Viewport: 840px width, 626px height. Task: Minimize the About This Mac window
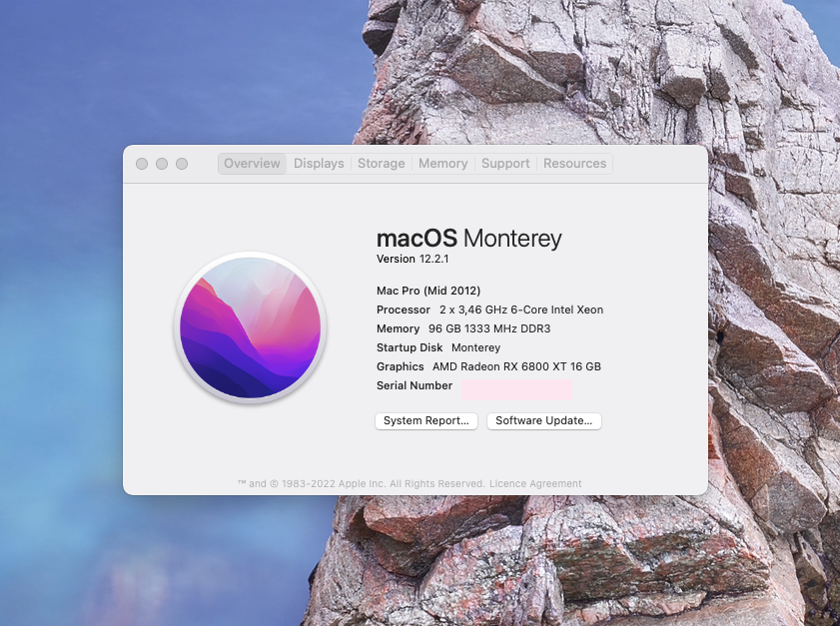pos(162,164)
